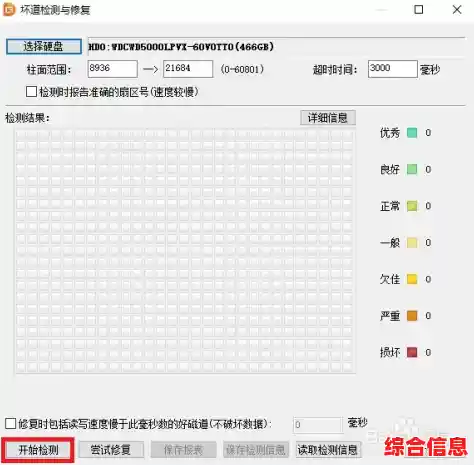
Task: Click the 一般 pale yellow swatch
Action: click(x=412, y=243)
